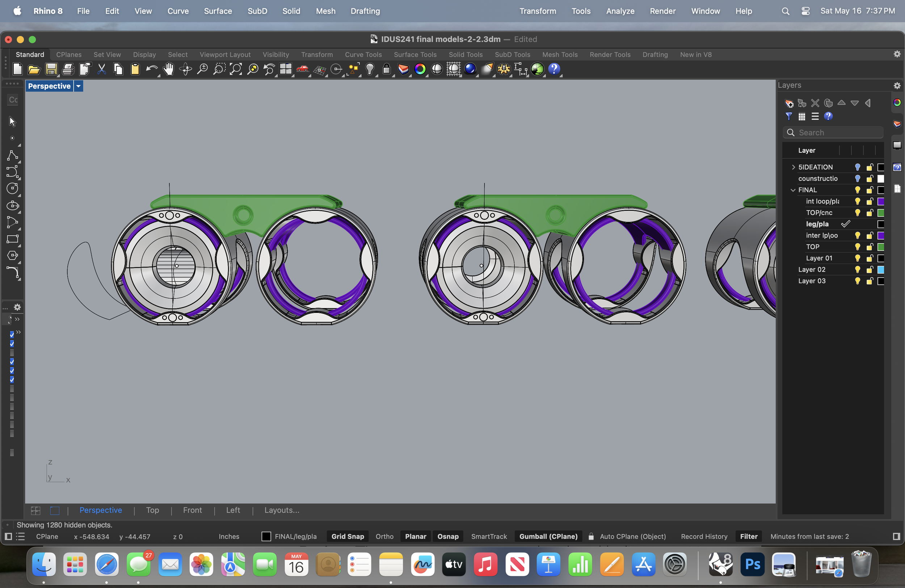Click the Copy icon in toolbar
Image resolution: width=905 pixels, height=588 pixels.
118,69
